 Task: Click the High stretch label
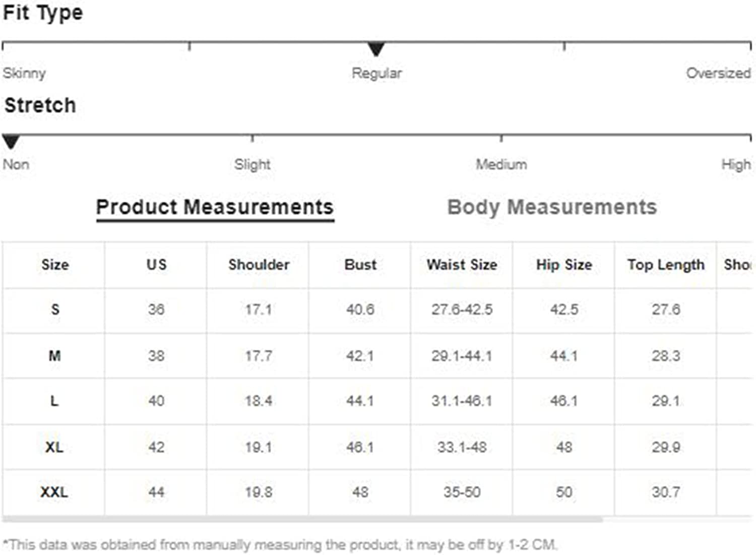[x=736, y=164]
